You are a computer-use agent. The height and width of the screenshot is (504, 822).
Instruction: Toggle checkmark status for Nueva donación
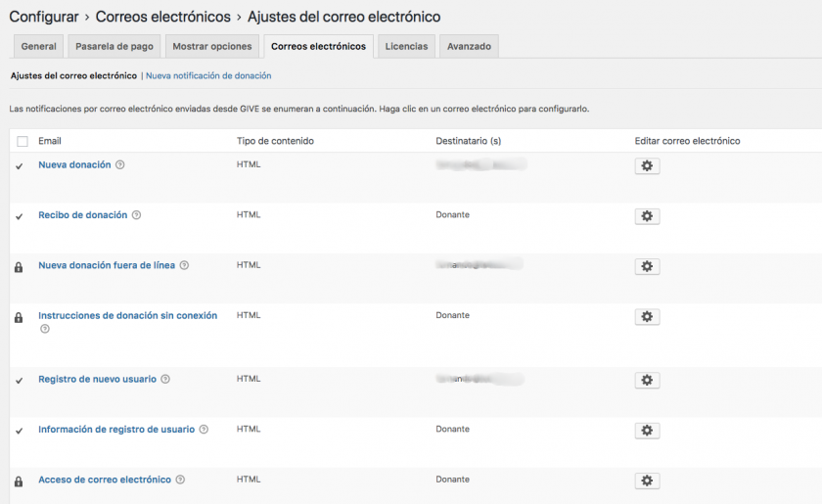pyautogui.click(x=20, y=165)
